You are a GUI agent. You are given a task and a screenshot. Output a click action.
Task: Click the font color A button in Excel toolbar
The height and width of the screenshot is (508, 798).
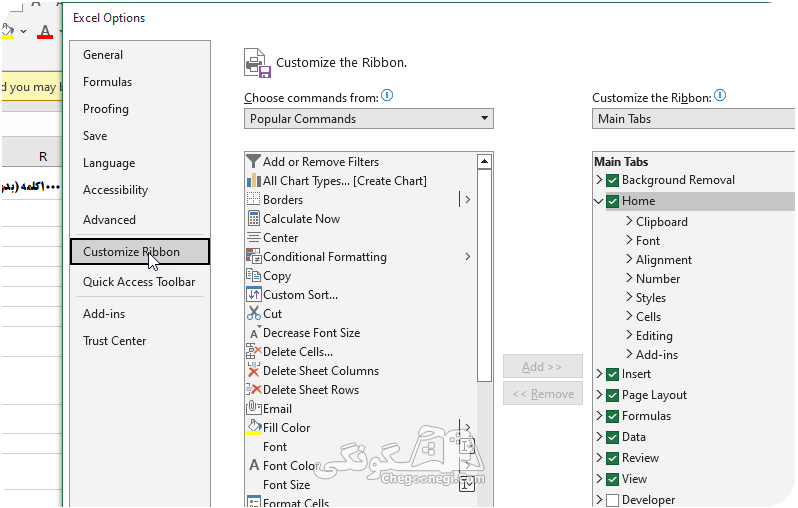coord(45,32)
